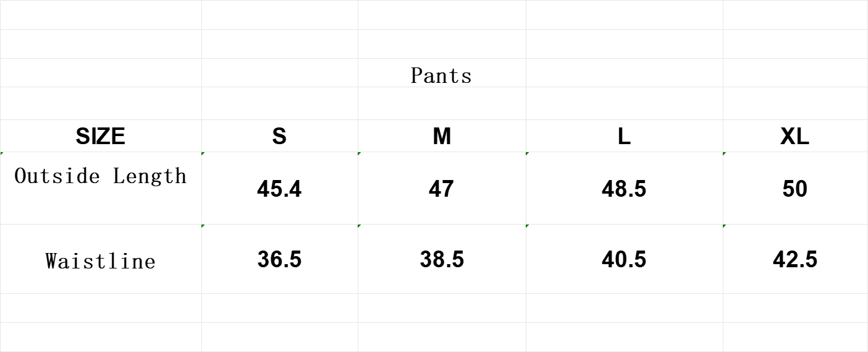This screenshot has width=868, height=352.
Task: Select cell with value 42.5
Action: click(x=795, y=259)
